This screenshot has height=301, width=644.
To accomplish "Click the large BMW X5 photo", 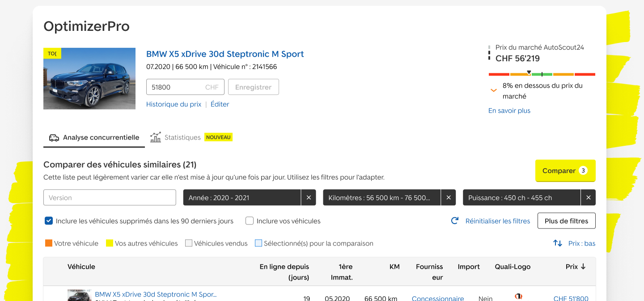I will click(89, 79).
